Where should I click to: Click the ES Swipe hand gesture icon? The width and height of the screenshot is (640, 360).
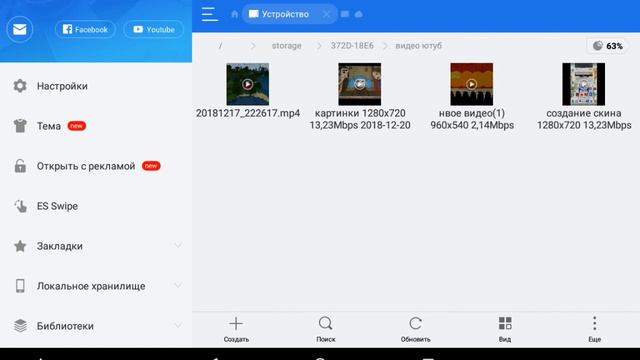[x=20, y=206]
